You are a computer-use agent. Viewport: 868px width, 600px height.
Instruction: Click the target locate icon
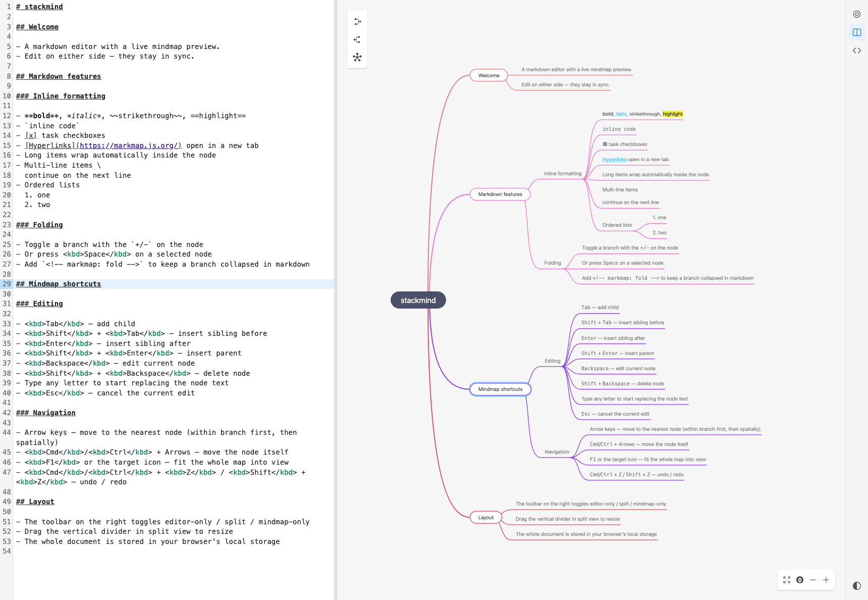800,580
